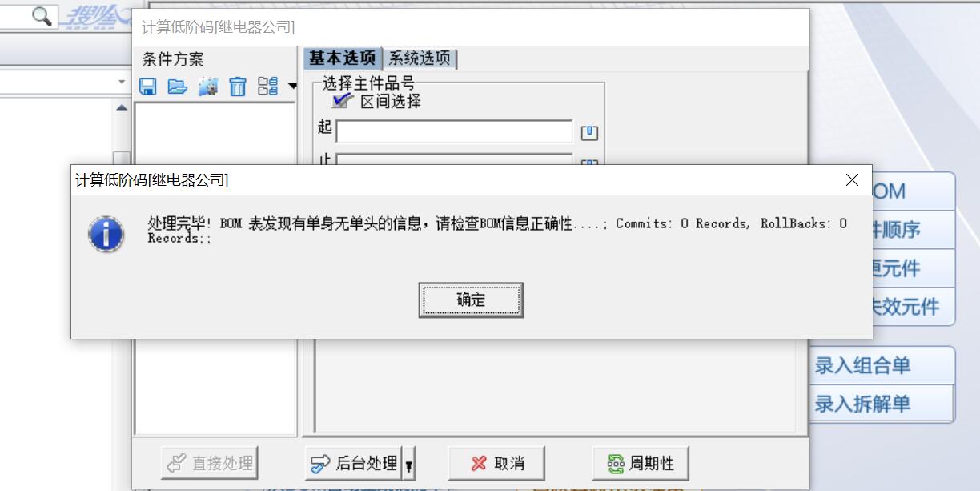This screenshot has width=980, height=491.
Task: Click the blue information icon in the dialog
Action: point(106,235)
